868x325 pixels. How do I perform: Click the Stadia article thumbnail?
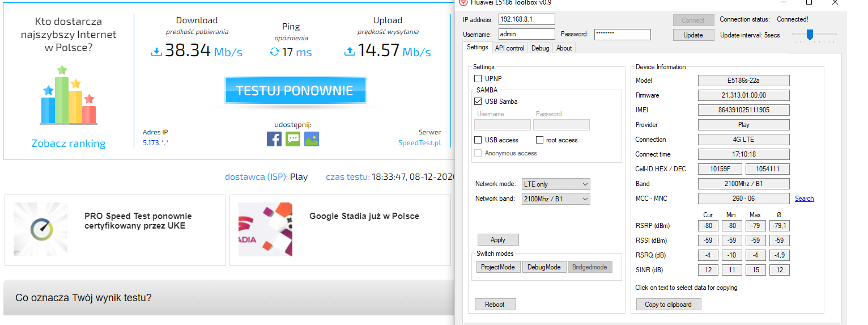coord(265,229)
